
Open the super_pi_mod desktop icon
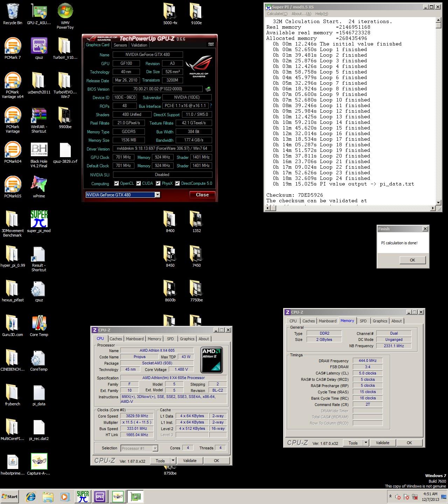pyautogui.click(x=39, y=222)
